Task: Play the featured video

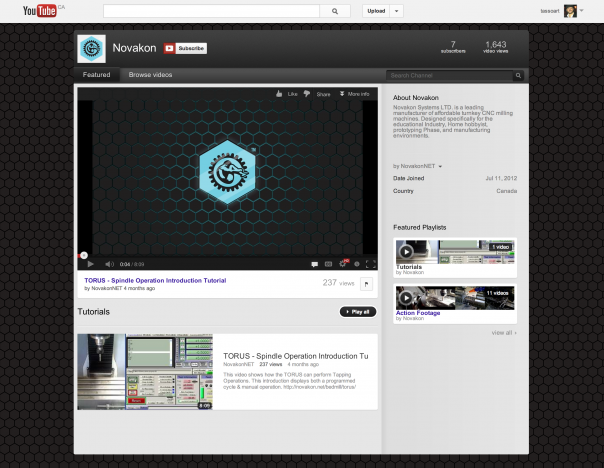Action: click(91, 264)
